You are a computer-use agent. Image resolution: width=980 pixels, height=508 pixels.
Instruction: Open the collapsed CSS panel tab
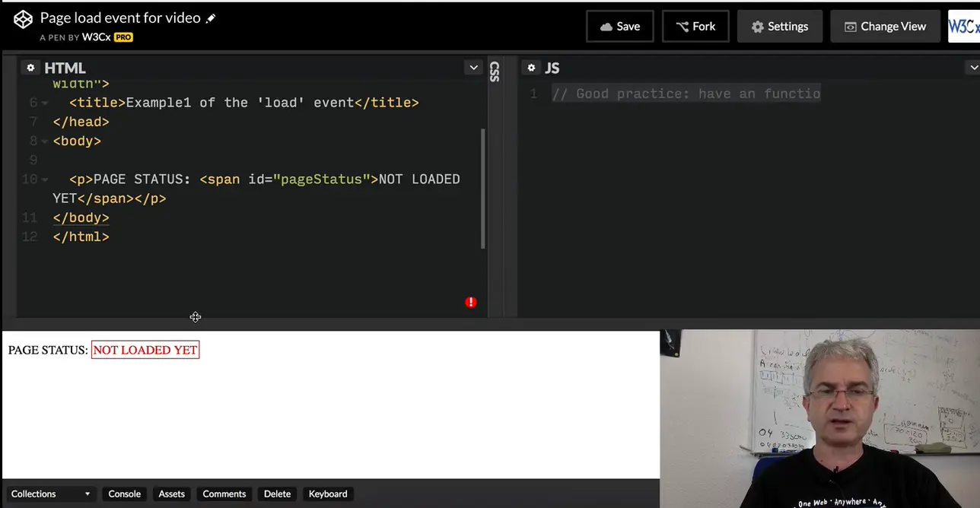(x=495, y=71)
